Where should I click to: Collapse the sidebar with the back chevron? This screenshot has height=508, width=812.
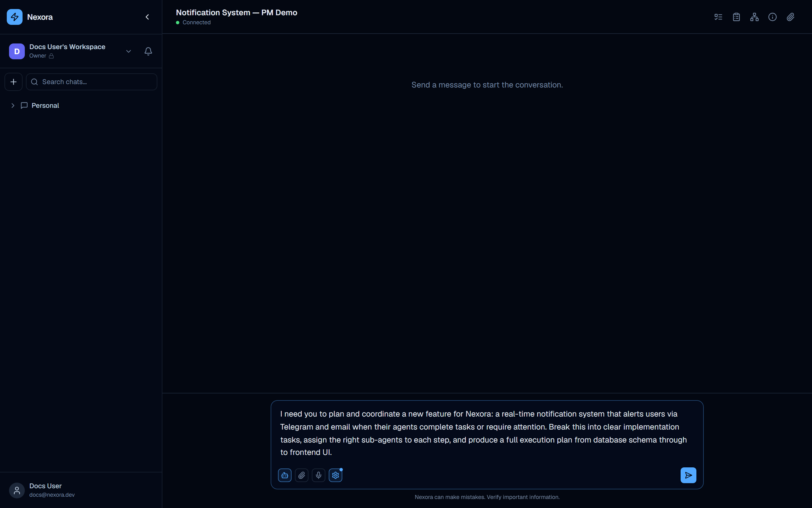pyautogui.click(x=147, y=17)
